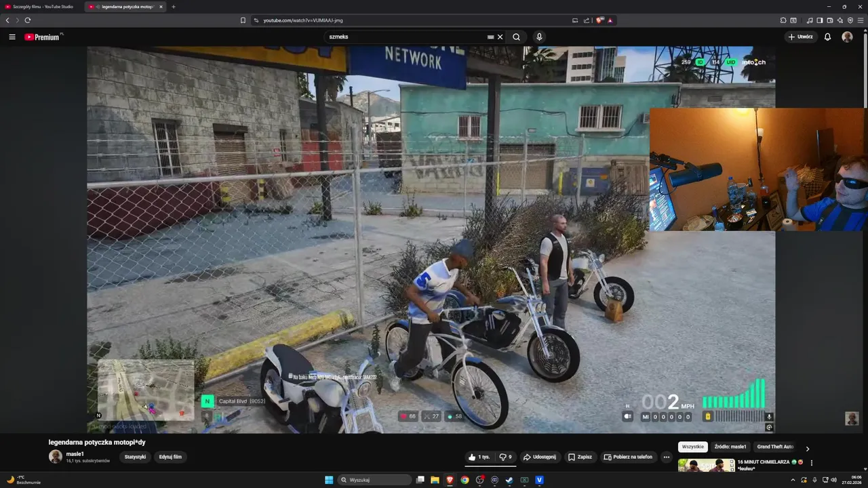The image size is (868, 488).
Task: Close the 'legendarna potyczka' browser tab
Action: [161, 7]
